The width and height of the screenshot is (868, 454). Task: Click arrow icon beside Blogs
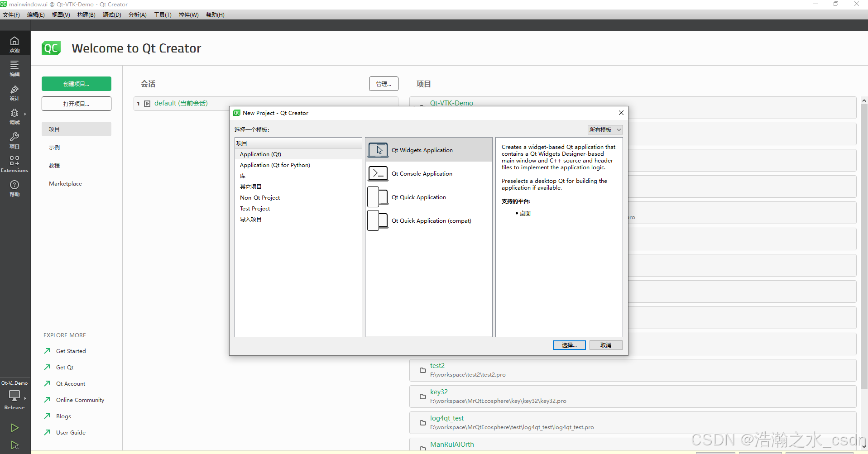(x=47, y=416)
